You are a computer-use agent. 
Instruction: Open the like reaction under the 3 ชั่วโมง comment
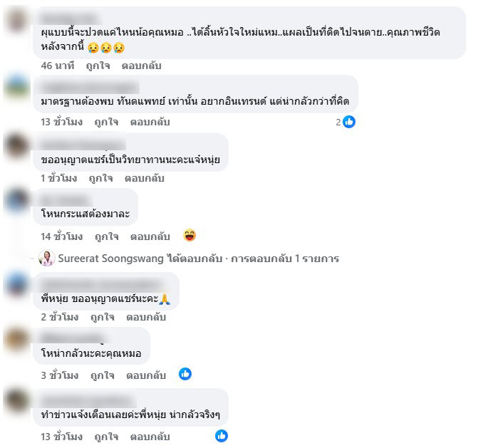coord(185,374)
